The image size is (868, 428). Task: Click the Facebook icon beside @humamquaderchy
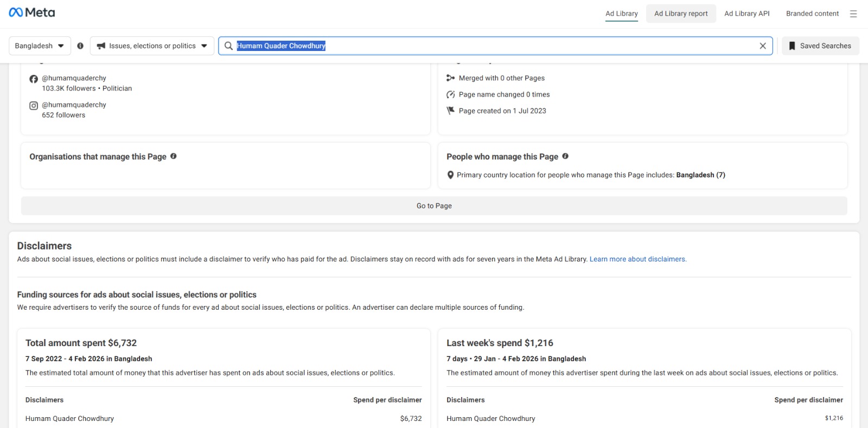[34, 79]
